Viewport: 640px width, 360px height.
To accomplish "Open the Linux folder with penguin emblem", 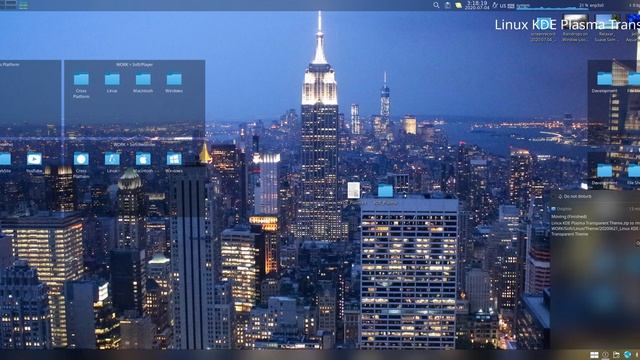I will click(112, 159).
